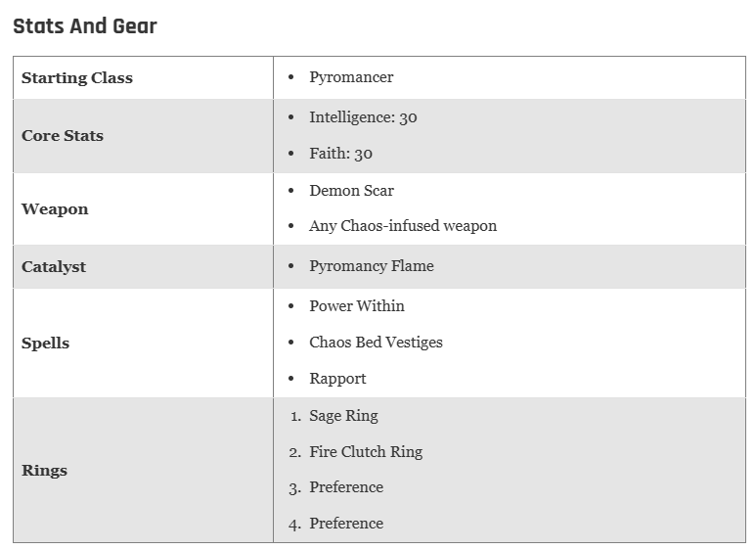Viewport: 756px width, 550px height.
Task: Select the Weapon row label
Action: [55, 208]
